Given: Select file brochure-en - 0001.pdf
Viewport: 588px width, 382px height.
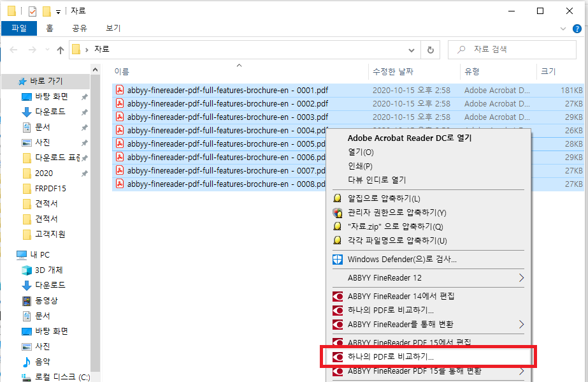Looking at the screenshot, I should click(348, 90).
